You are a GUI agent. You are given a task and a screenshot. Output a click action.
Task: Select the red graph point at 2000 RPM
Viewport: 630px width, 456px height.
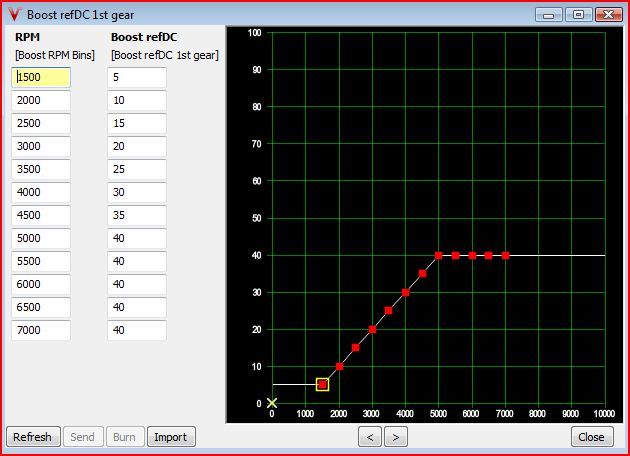coord(340,366)
